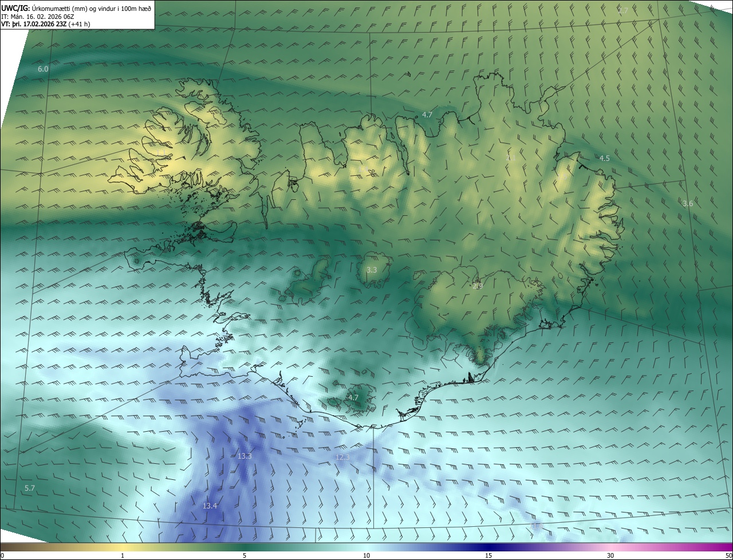Click the 4.7 value on the southern glacier

[353, 397]
